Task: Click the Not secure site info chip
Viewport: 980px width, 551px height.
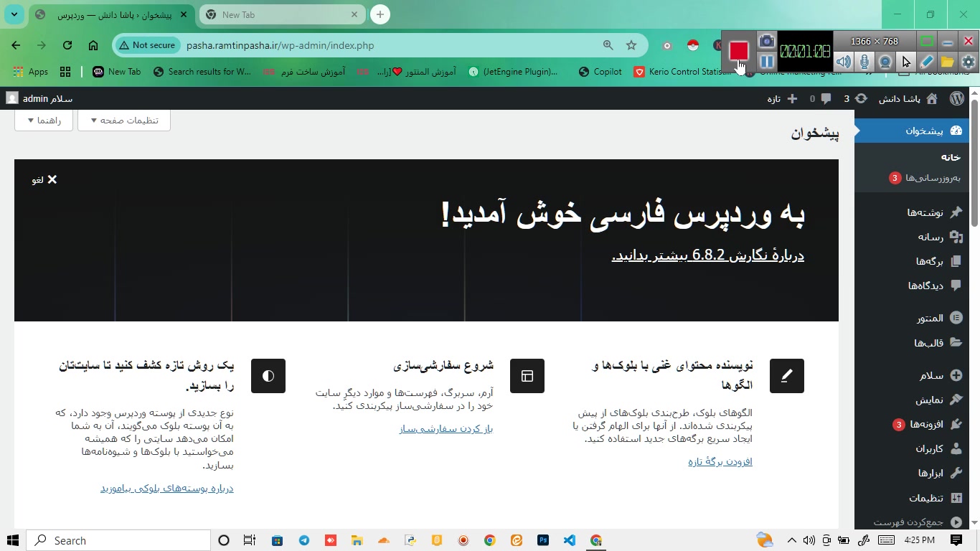Action: (147, 45)
